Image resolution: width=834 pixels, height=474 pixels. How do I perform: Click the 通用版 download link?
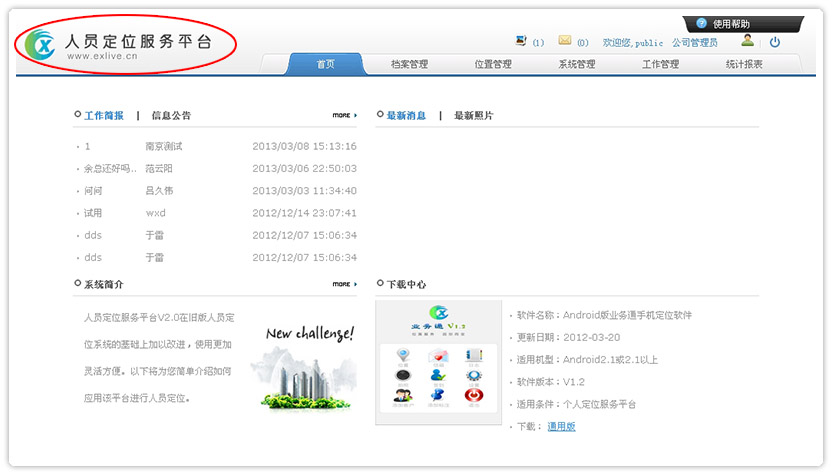[561, 427]
